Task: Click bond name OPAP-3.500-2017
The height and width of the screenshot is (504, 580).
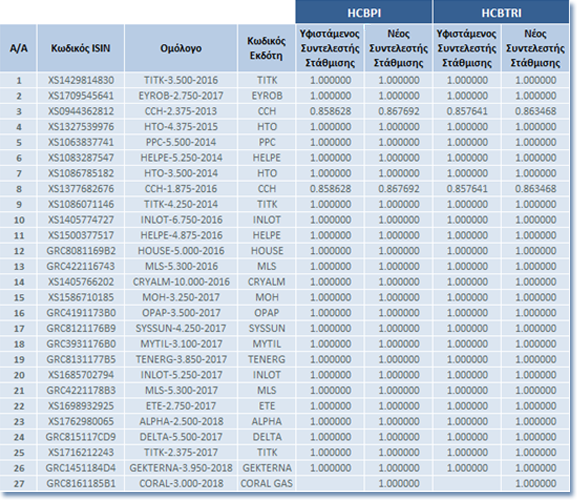Action: (181, 313)
